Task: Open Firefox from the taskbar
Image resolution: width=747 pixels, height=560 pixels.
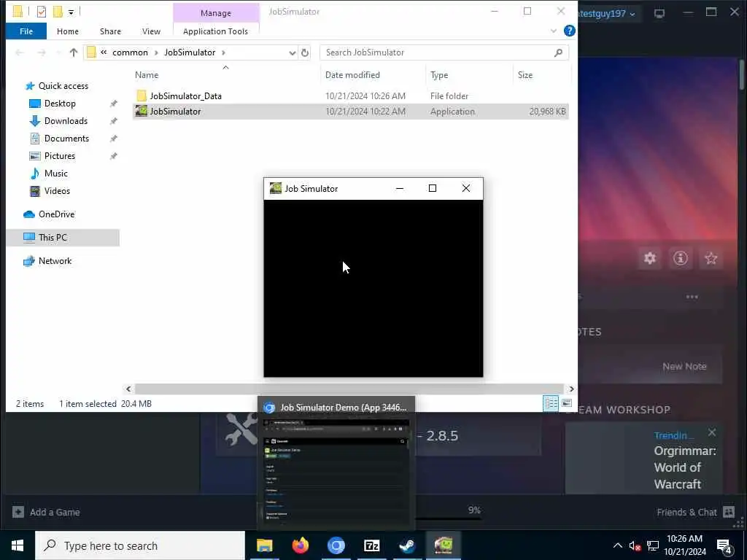Action: 300,545
